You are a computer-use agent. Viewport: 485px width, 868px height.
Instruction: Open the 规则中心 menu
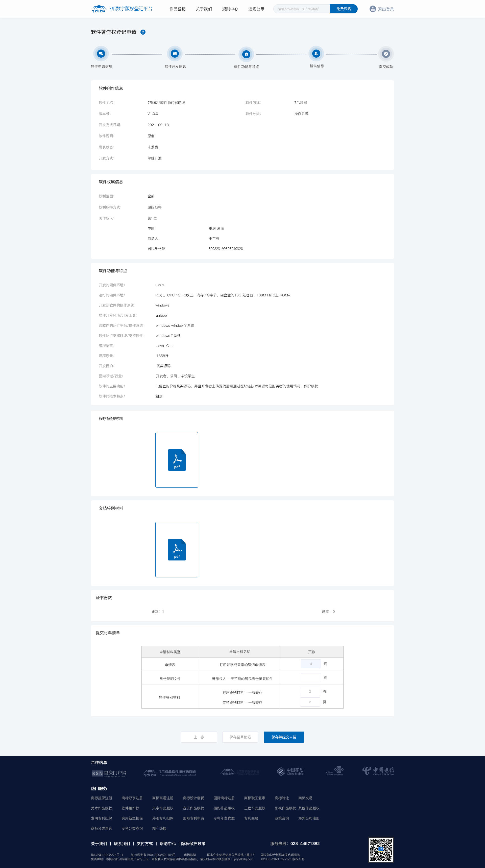[230, 9]
